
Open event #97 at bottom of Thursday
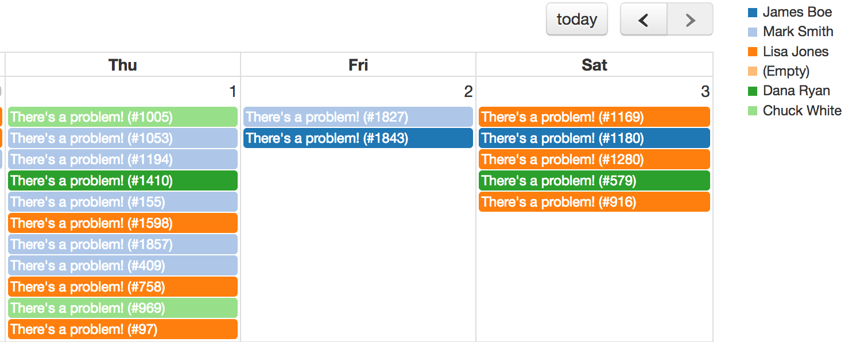122,329
